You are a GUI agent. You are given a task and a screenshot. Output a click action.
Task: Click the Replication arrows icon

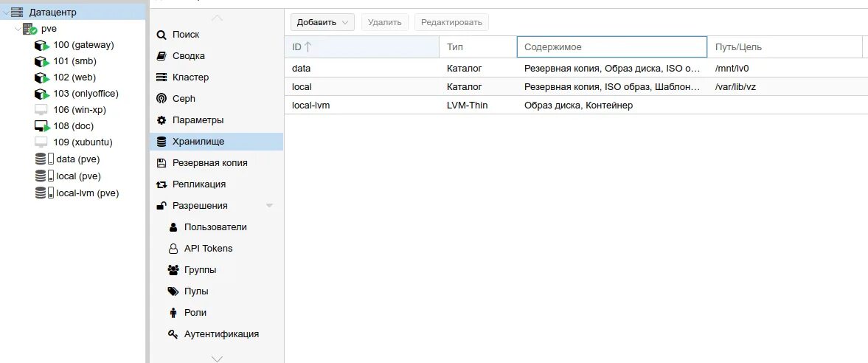point(162,184)
